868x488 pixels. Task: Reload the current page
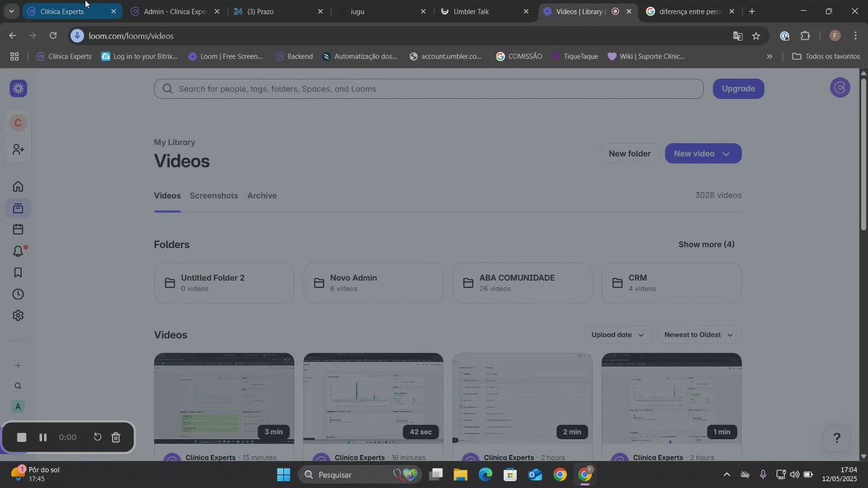click(x=53, y=36)
